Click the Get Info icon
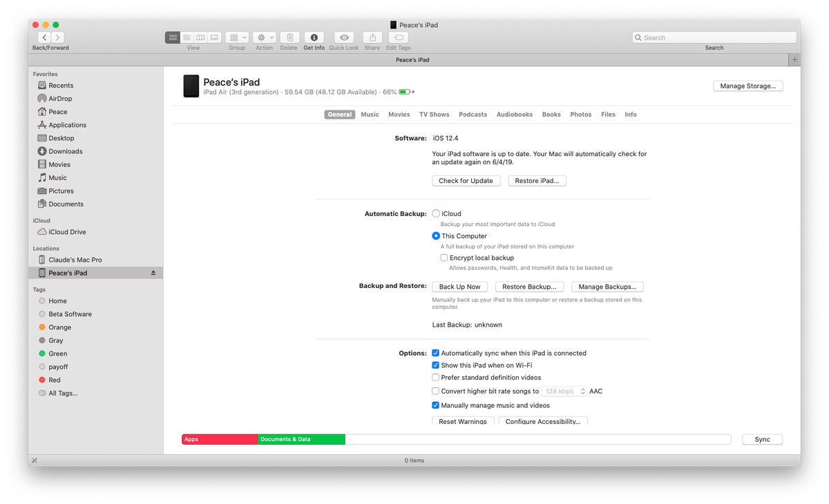829x504 pixels. click(x=314, y=37)
